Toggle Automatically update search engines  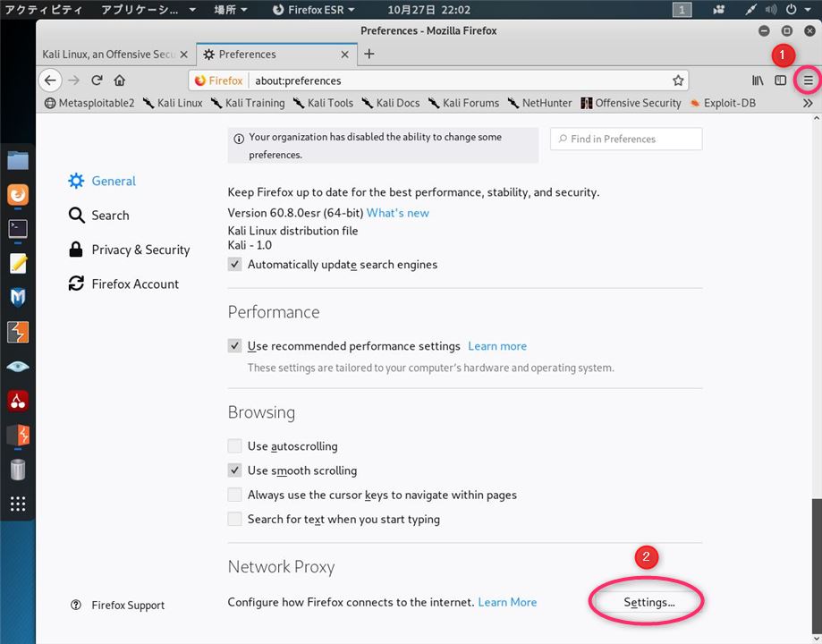point(235,265)
